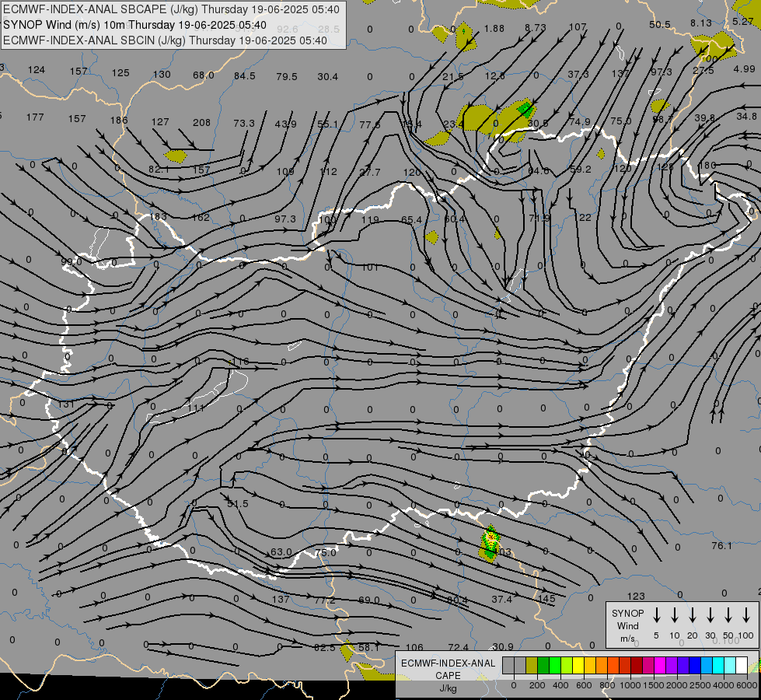Click the map value 50.5

tap(660, 24)
